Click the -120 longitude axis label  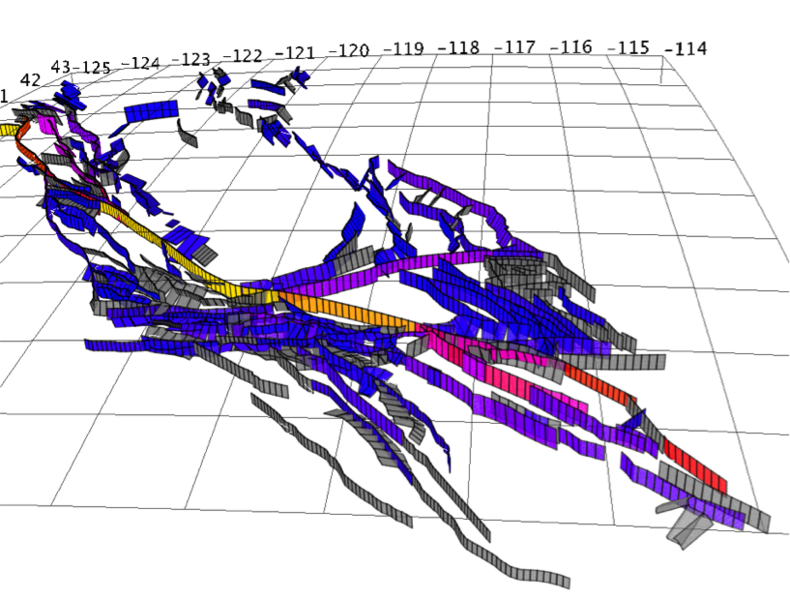(349, 50)
